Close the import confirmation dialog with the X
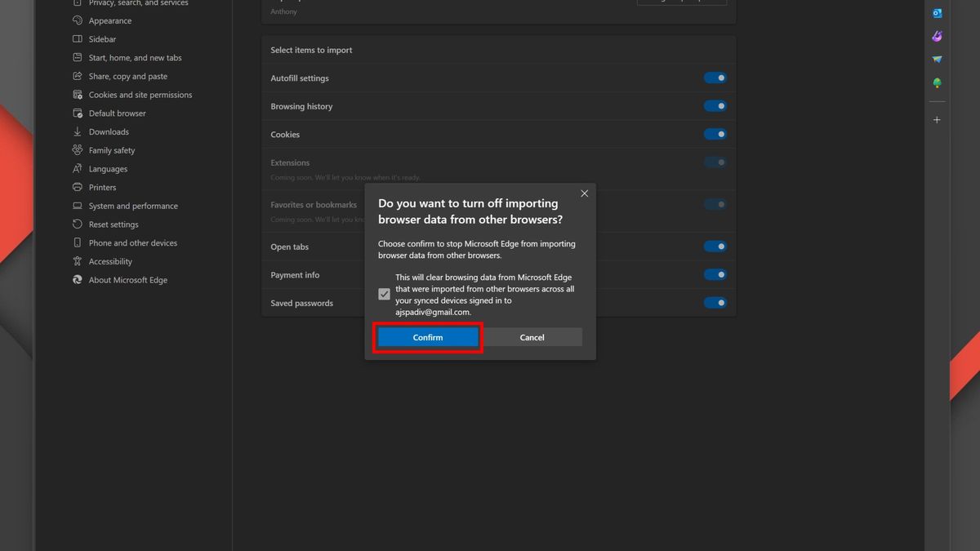The image size is (980, 551). (584, 193)
